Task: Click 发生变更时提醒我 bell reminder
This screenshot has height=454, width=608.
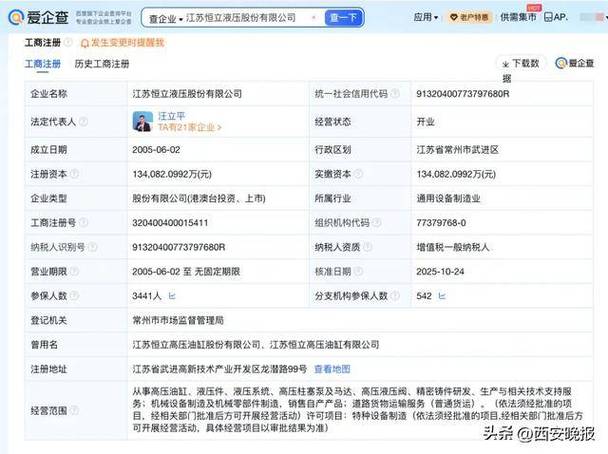Action: 122,43
